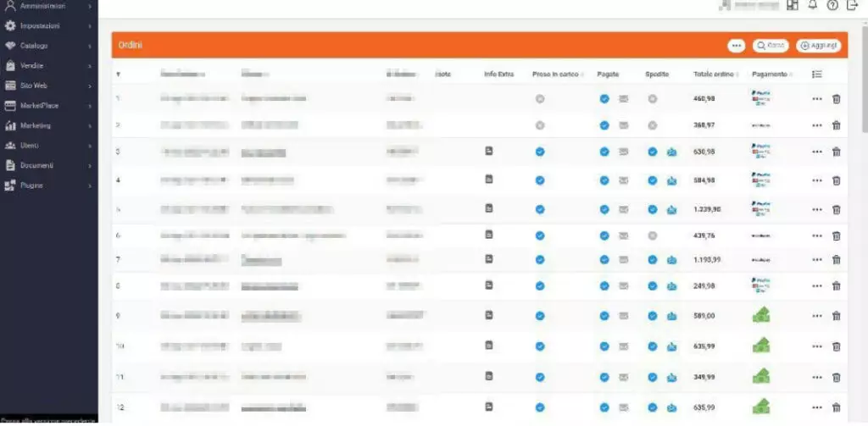Screen dimensions: 868x426
Task: Open the notifications bell
Action: pos(813,5)
